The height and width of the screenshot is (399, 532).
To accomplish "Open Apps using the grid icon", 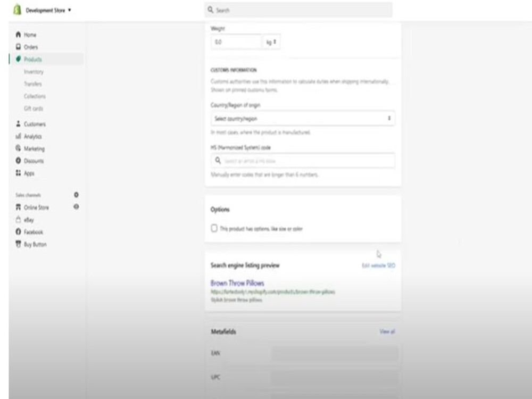I will [20, 173].
